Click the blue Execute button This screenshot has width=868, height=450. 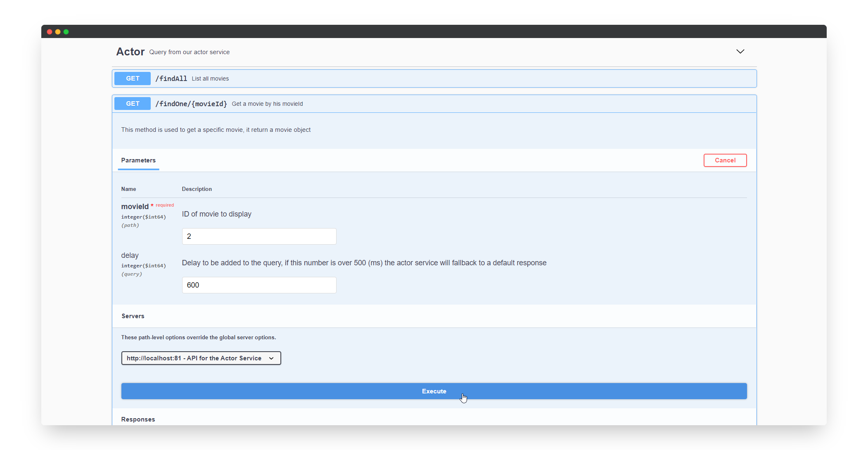(434, 391)
